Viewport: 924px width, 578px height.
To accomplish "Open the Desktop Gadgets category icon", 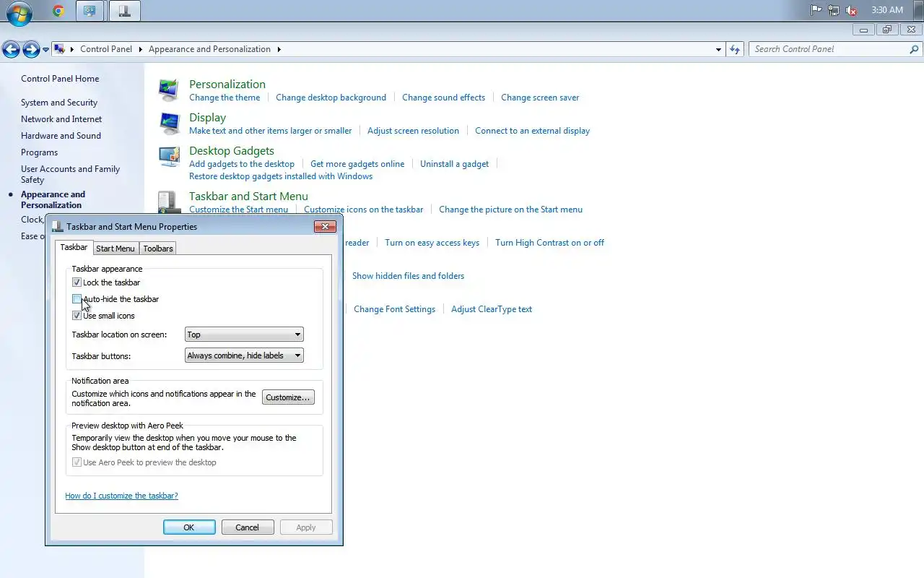I will (x=170, y=156).
